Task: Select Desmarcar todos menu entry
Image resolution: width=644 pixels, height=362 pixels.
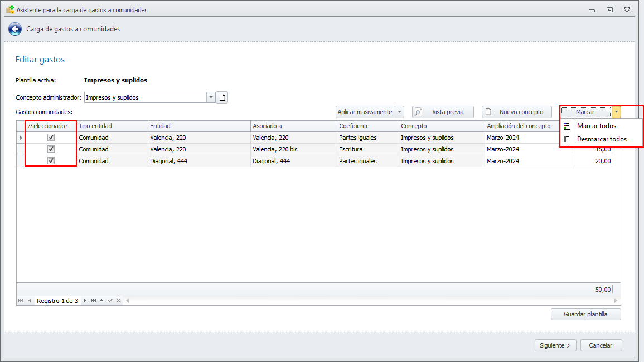Action: click(x=602, y=139)
